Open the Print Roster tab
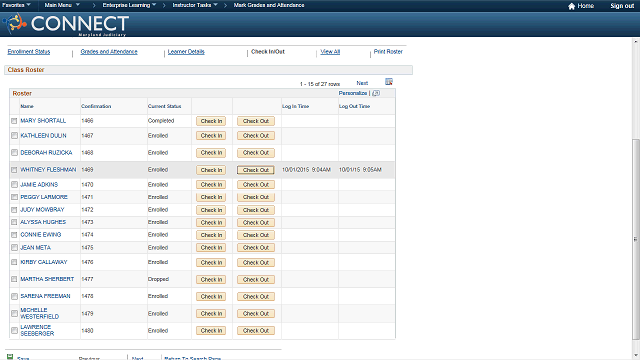Viewport: 640px width, 360px height. click(388, 52)
